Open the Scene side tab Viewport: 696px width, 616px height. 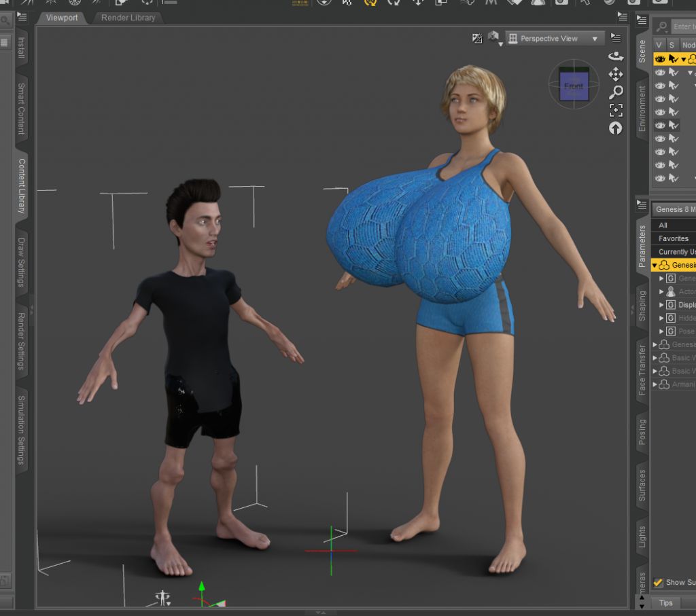coord(642,52)
